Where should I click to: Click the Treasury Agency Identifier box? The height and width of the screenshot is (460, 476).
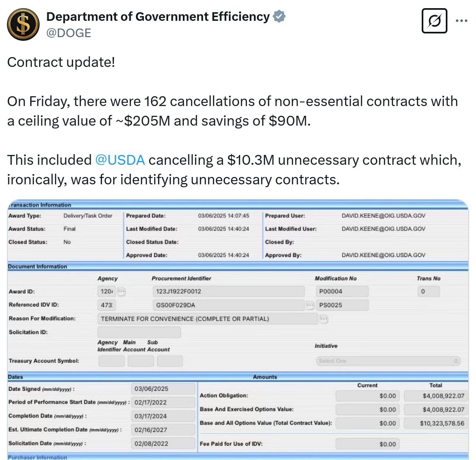pyautogui.click(x=111, y=361)
